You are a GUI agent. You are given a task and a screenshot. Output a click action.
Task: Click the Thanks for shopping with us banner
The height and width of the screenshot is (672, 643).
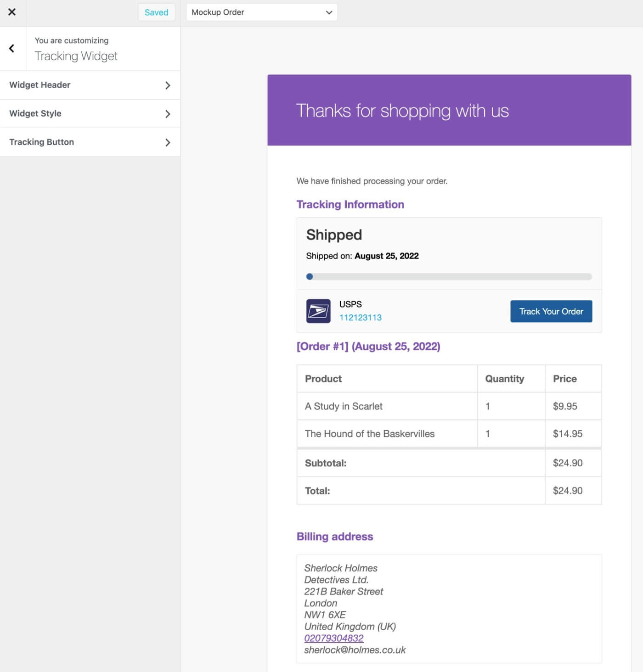pyautogui.click(x=449, y=110)
